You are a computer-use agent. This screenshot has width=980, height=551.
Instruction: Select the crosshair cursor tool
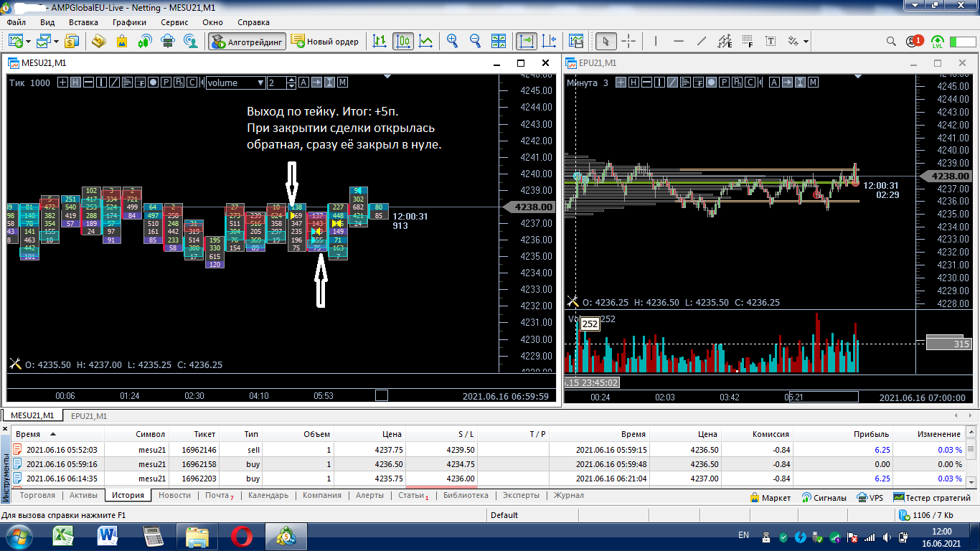tap(628, 41)
